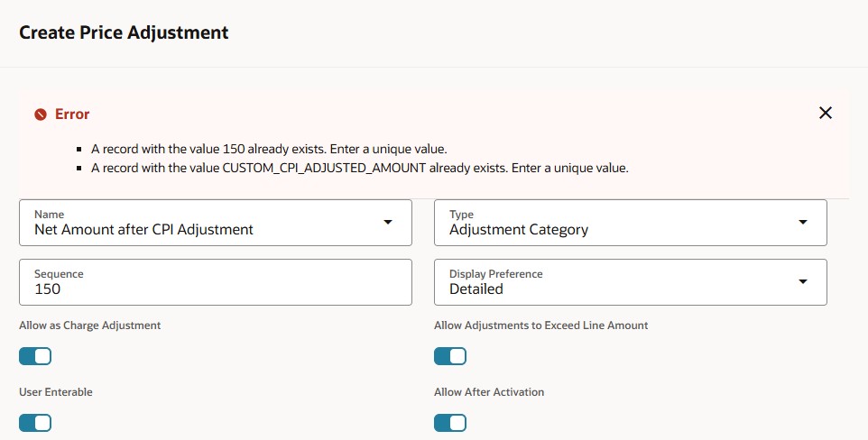
Task: Click the error about value 150
Action: [x=269, y=149]
